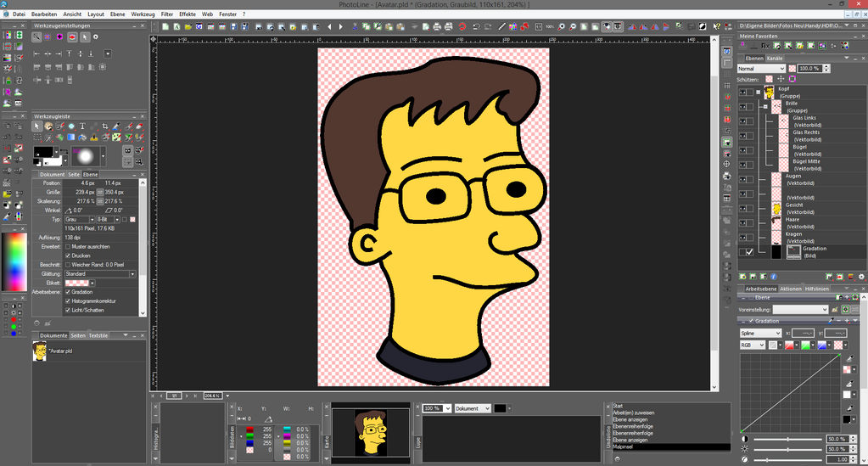Open the RGB channel dropdown
The width and height of the screenshot is (868, 466).
(753, 345)
